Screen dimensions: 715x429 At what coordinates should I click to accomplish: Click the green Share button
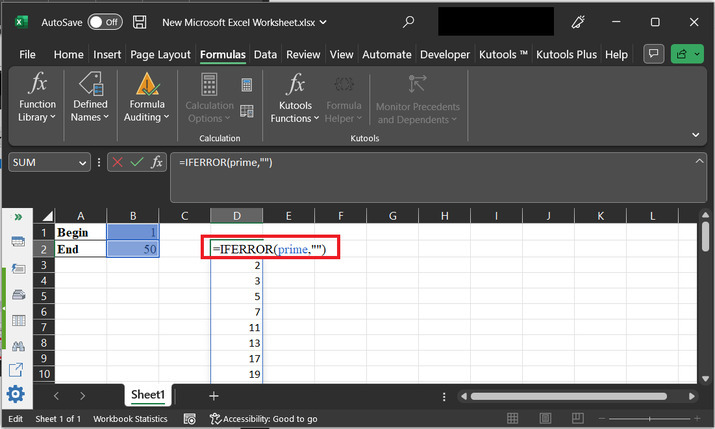tap(687, 54)
